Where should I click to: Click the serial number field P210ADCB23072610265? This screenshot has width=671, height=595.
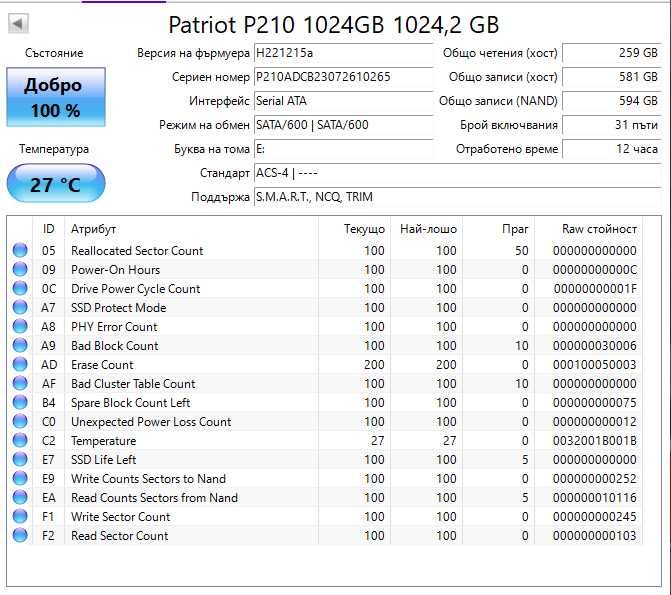pyautogui.click(x=343, y=77)
